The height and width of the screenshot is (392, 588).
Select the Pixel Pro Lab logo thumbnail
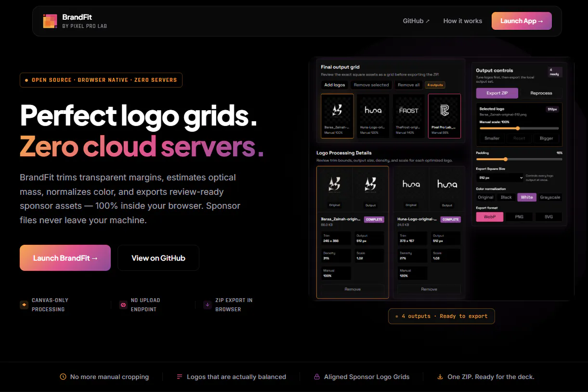pos(444,115)
